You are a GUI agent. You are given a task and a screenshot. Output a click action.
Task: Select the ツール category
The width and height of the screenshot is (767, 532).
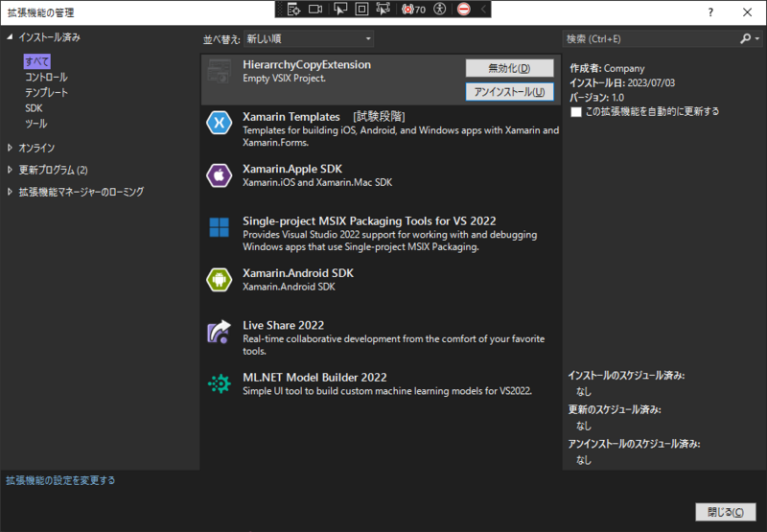tap(36, 124)
